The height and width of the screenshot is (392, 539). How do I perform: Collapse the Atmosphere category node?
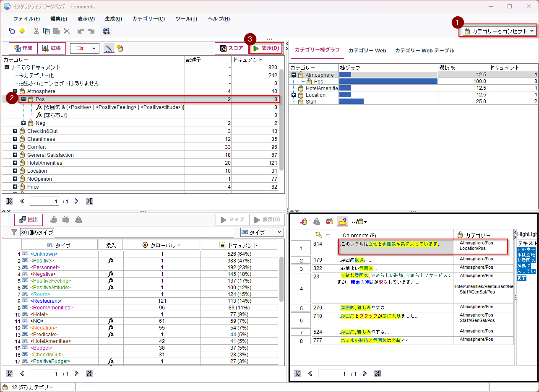point(15,91)
